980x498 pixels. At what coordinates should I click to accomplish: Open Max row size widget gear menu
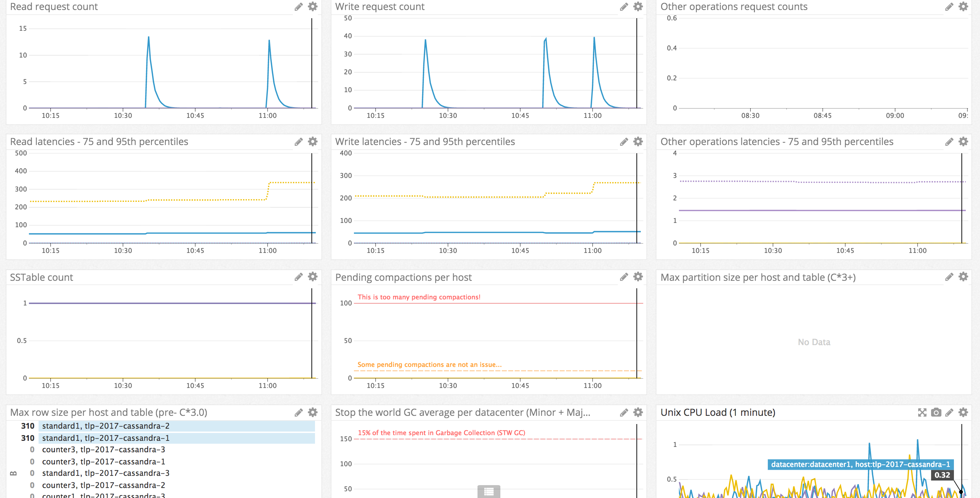(x=313, y=412)
